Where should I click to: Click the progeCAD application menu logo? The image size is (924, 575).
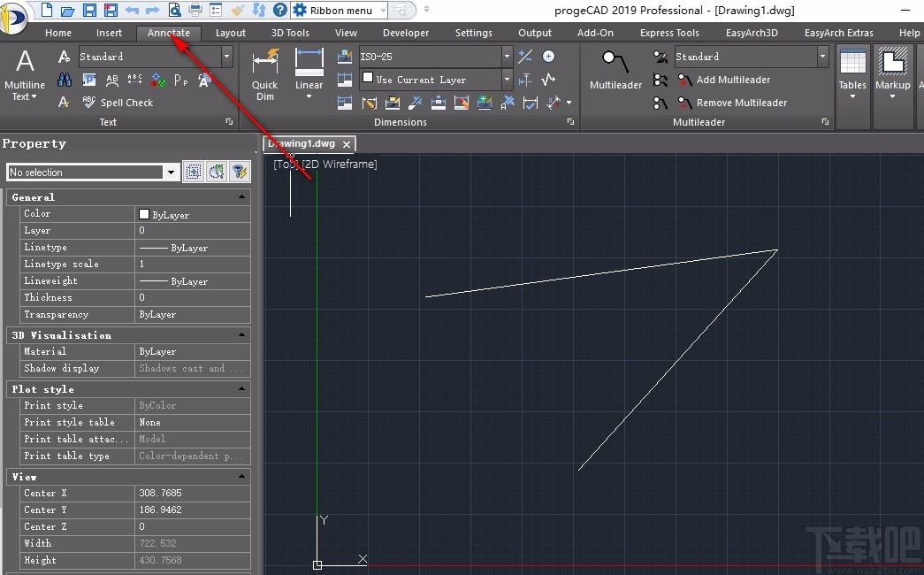(14, 18)
